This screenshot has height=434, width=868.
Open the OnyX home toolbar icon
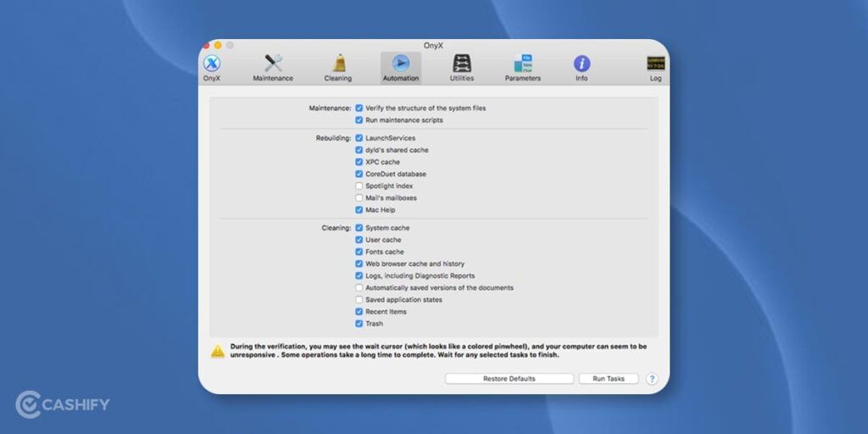point(211,64)
